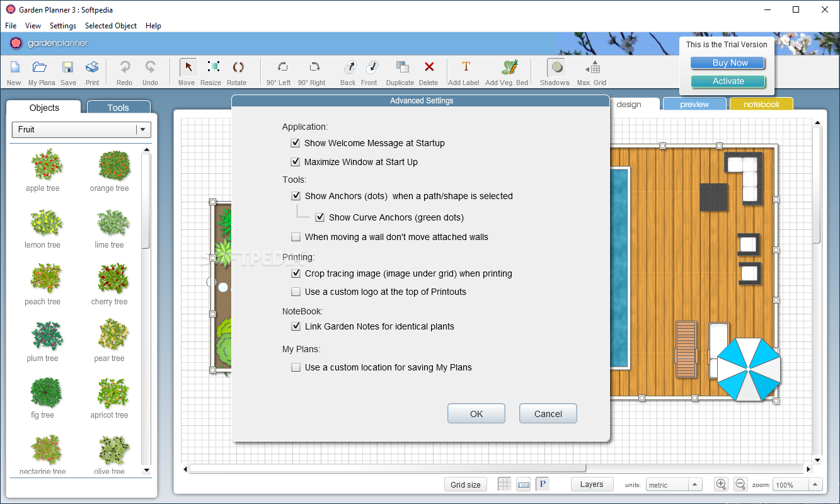The image size is (840, 504).
Task: Click OK in Advanced Settings
Action: point(476,414)
